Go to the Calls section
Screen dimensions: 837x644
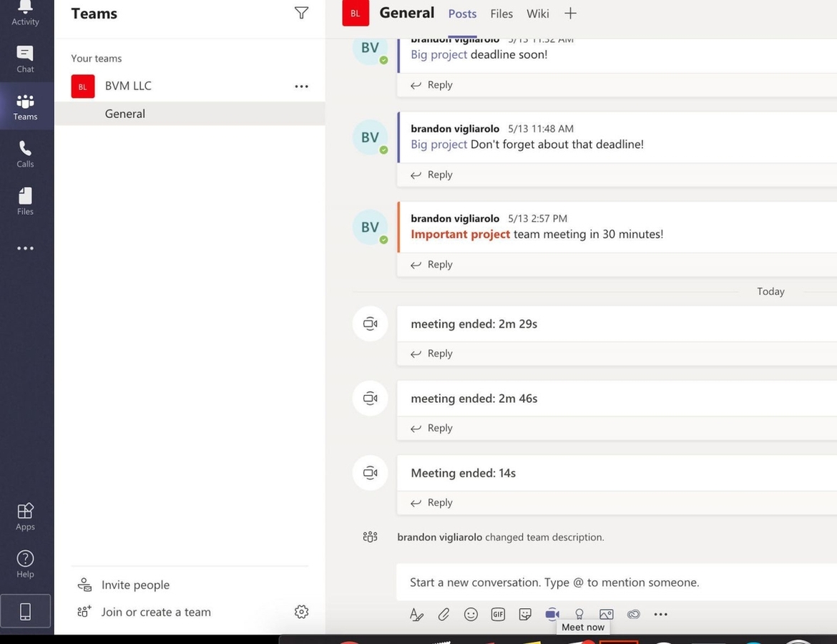tap(24, 152)
